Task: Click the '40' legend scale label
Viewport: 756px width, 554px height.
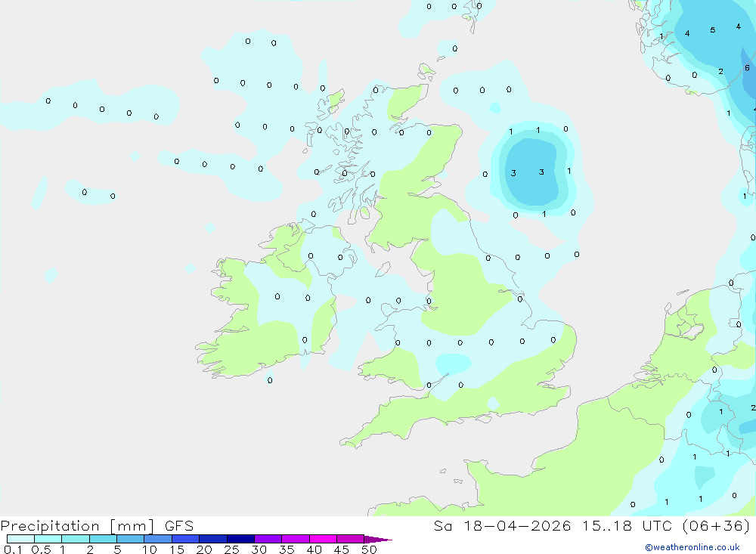Action: pyautogui.click(x=314, y=549)
